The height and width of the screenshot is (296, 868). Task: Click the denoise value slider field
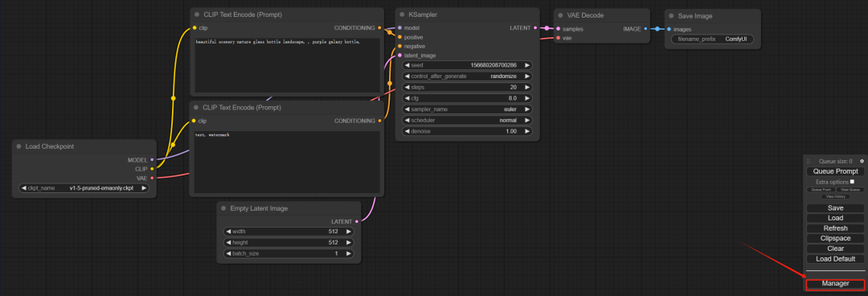[467, 131]
